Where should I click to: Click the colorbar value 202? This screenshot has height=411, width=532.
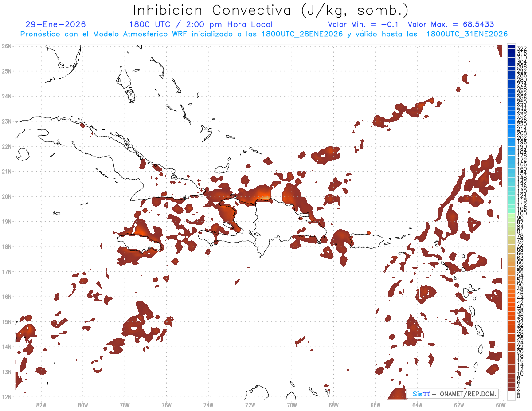[521, 137]
